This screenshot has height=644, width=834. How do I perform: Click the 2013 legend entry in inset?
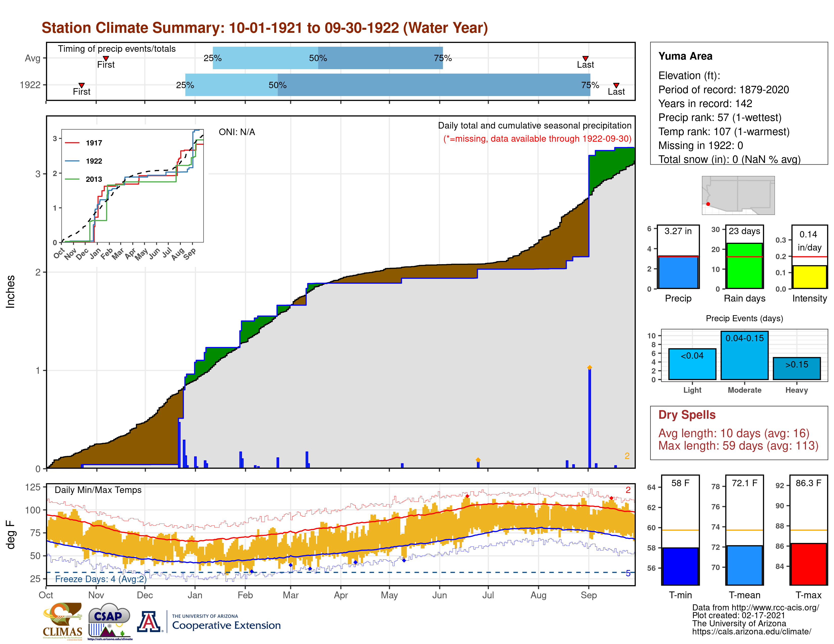pos(84,179)
